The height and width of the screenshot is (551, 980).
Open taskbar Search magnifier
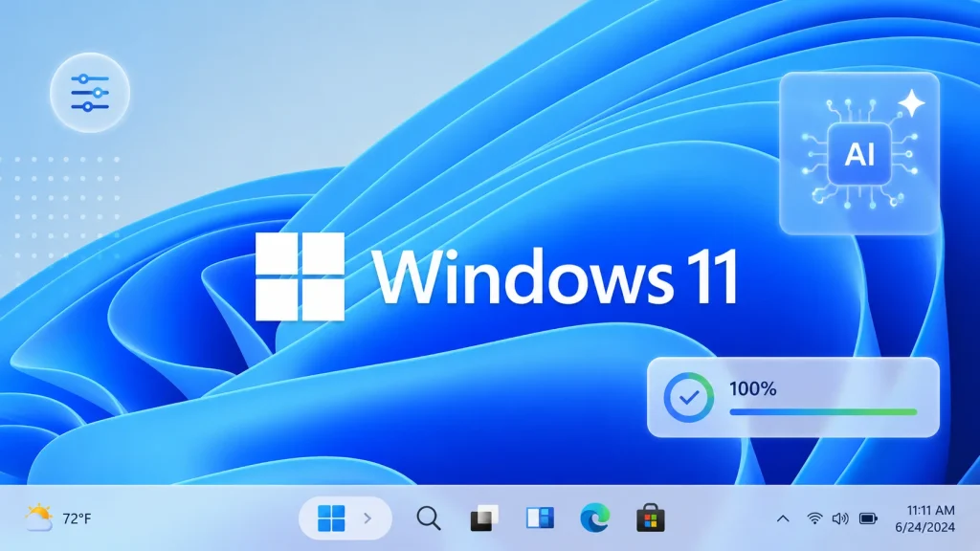click(429, 518)
